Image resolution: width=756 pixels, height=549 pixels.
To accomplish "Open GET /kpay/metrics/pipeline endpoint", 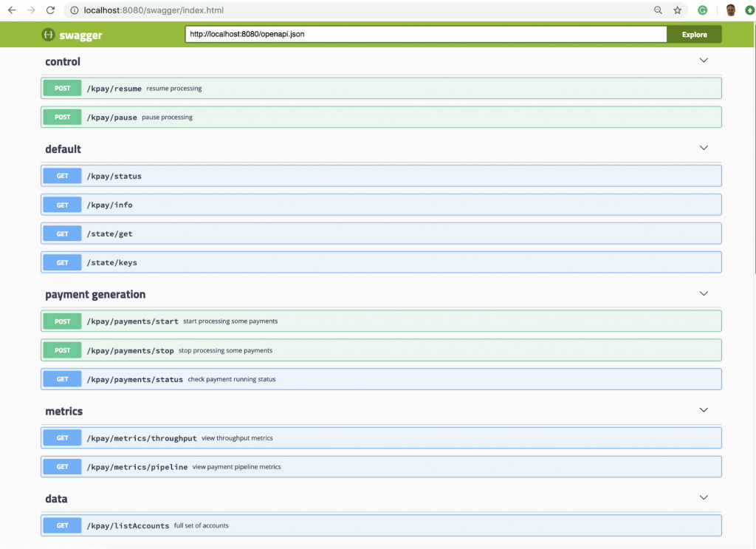I will tap(381, 467).
